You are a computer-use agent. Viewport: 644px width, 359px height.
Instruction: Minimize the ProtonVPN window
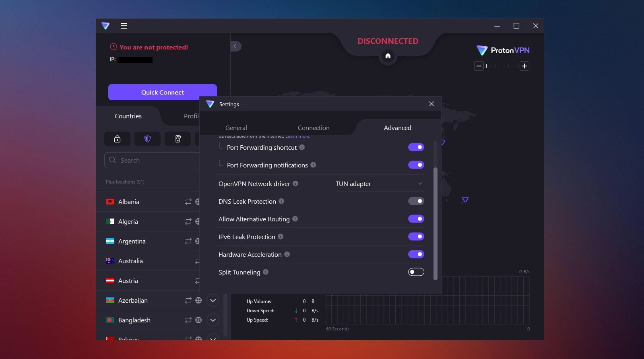point(497,26)
